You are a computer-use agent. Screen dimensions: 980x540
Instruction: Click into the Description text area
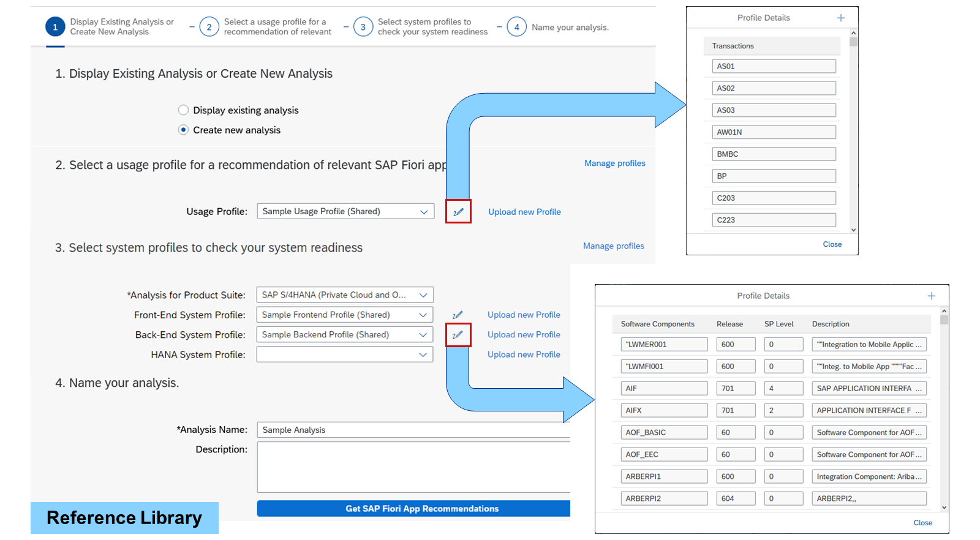click(413, 467)
